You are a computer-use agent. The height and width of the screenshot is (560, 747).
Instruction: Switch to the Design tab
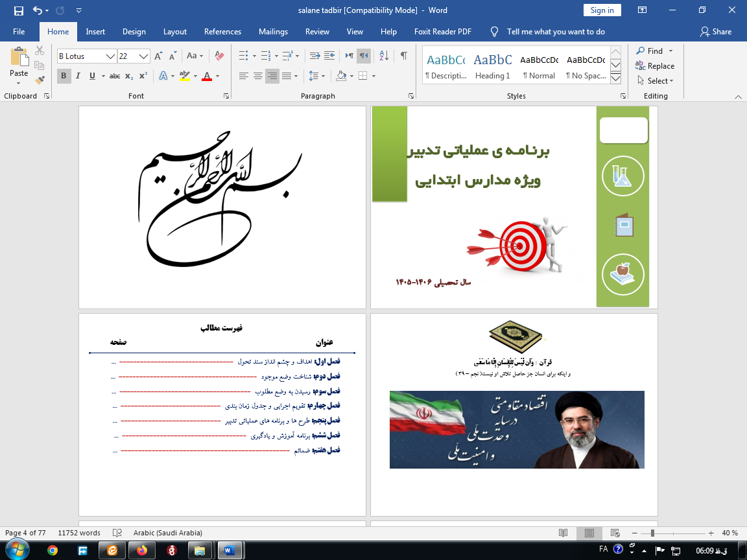(134, 31)
